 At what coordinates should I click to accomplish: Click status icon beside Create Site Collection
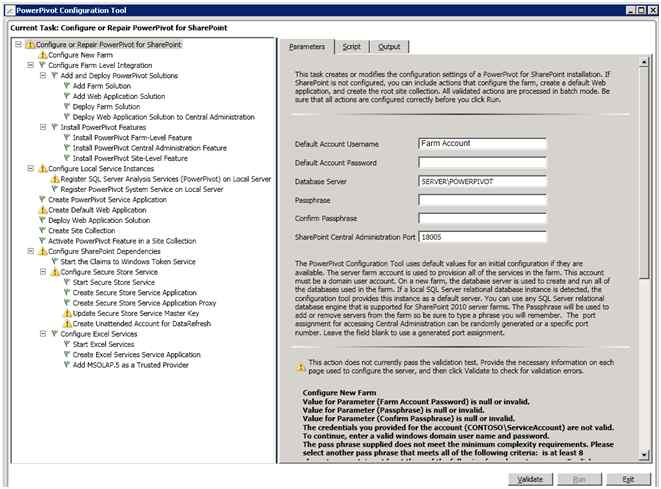tap(42, 231)
